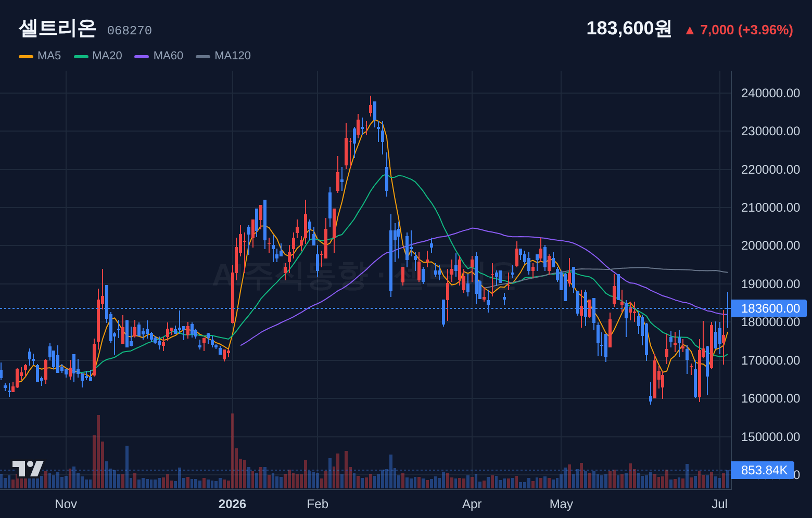Click the Jul time axis label
This screenshot has width=812, height=518.
click(720, 504)
